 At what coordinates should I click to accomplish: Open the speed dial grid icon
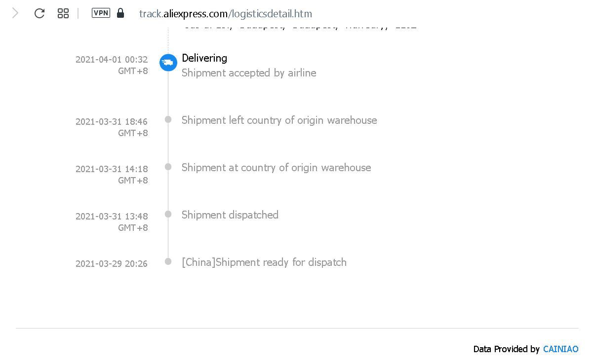click(x=63, y=13)
